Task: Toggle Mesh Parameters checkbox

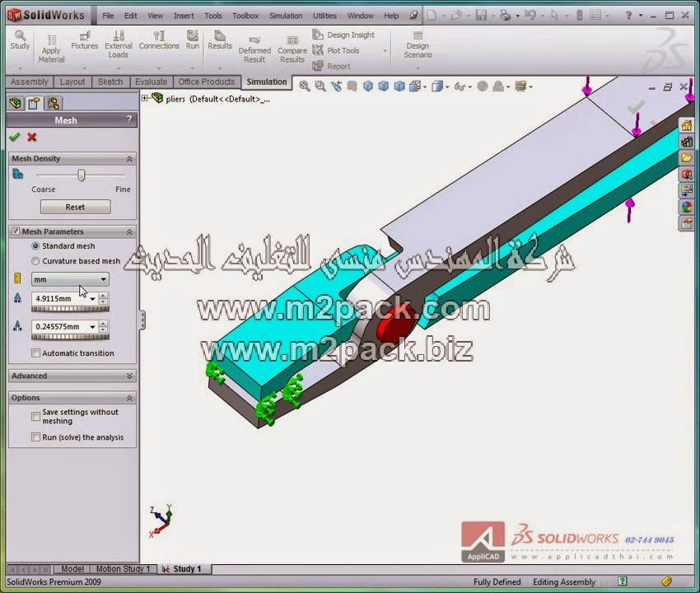Action: 16,231
